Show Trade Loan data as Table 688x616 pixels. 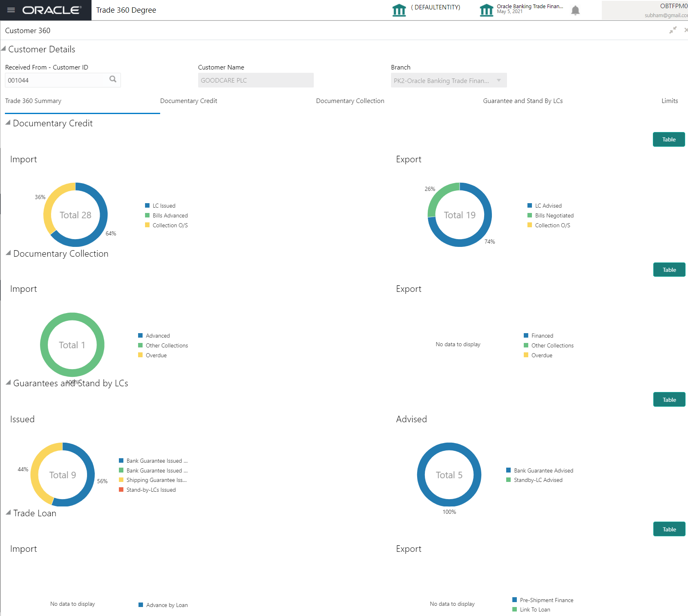[669, 529]
